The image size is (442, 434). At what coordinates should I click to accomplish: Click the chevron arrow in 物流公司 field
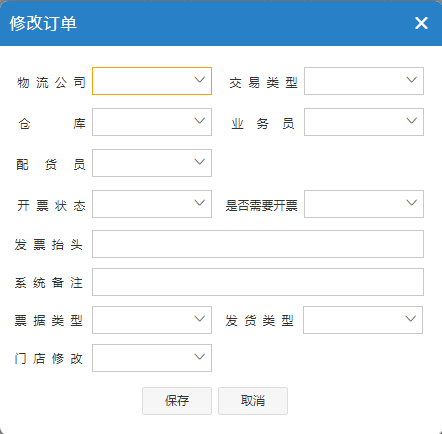(200, 80)
